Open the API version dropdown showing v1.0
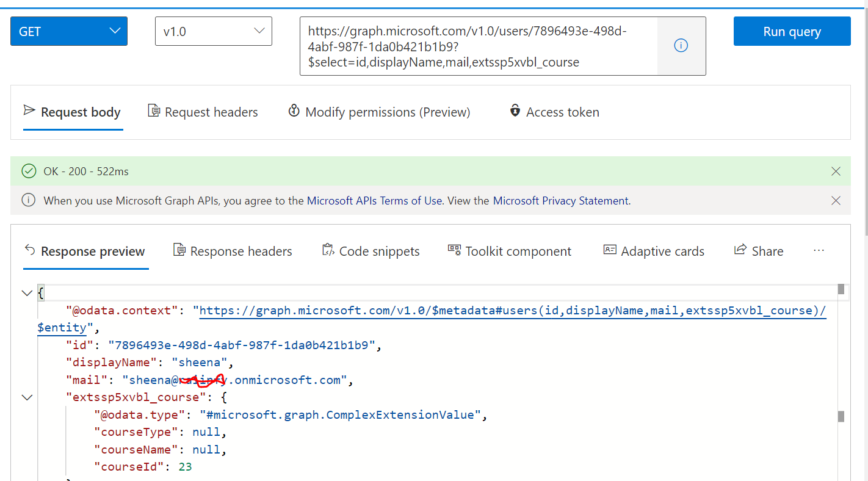Screen dimensions: 868x481 click(x=213, y=31)
